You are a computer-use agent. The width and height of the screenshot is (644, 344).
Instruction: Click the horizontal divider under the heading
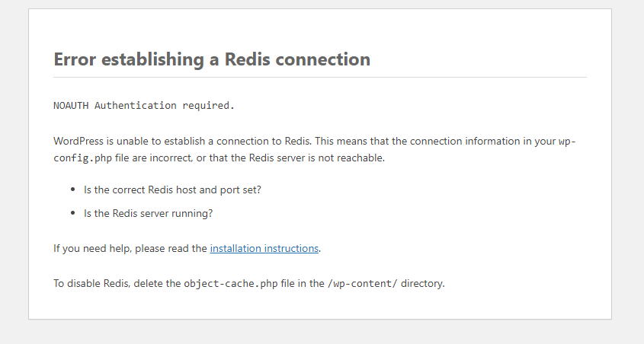tap(320, 77)
